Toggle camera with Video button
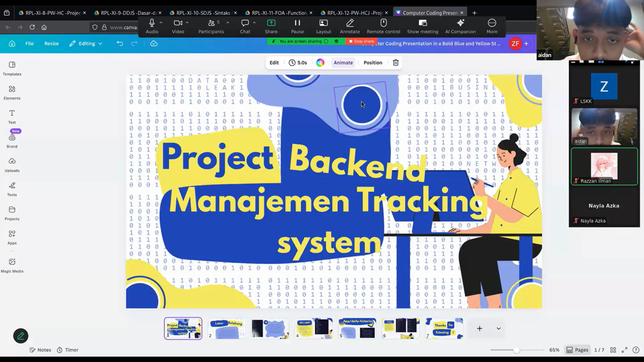 pyautogui.click(x=178, y=26)
